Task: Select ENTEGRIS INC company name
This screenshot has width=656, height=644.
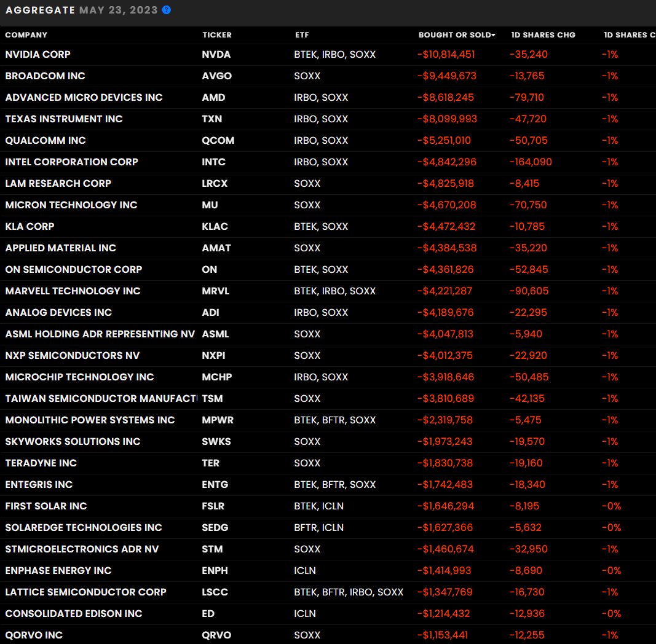Action: click(x=39, y=485)
